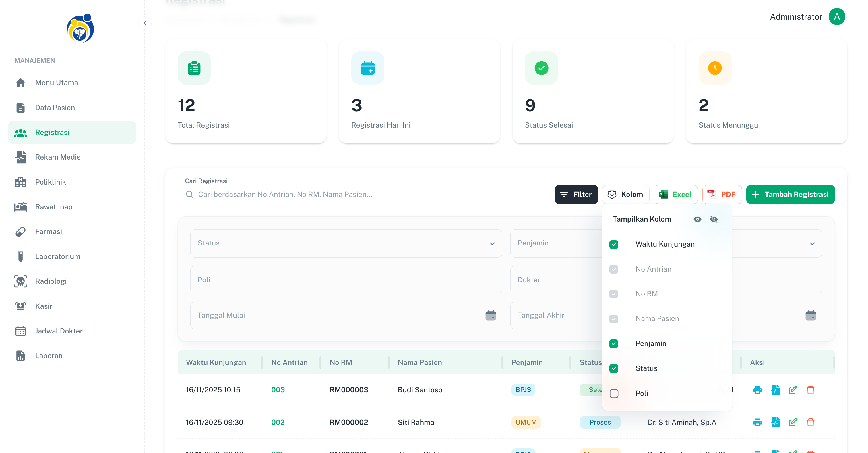This screenshot has width=868, height=453.
Task: Open Tanggal Mulai calendar picker
Action: tap(490, 315)
